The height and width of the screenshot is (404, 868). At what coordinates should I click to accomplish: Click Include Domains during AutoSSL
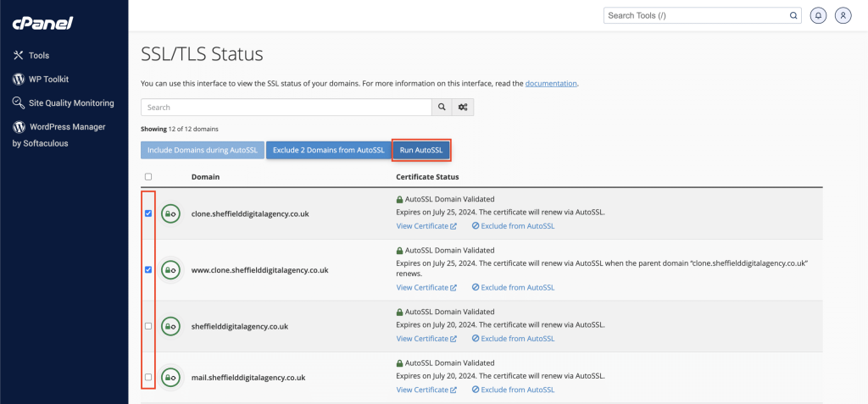pos(203,150)
